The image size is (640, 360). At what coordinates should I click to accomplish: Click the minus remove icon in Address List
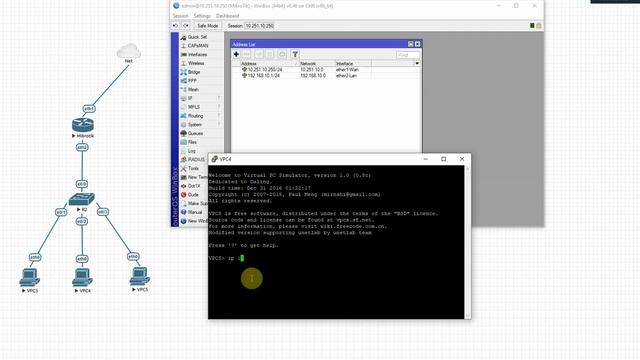tap(247, 54)
